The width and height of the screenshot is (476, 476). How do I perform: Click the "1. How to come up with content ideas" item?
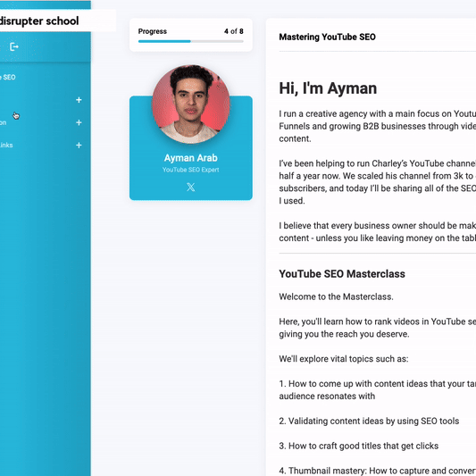(x=378, y=389)
